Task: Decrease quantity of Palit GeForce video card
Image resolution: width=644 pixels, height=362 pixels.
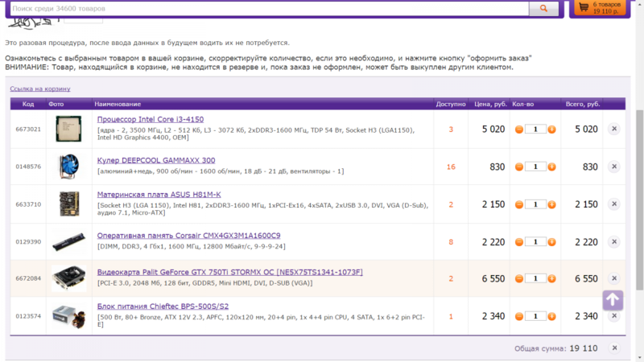Action: click(519, 279)
